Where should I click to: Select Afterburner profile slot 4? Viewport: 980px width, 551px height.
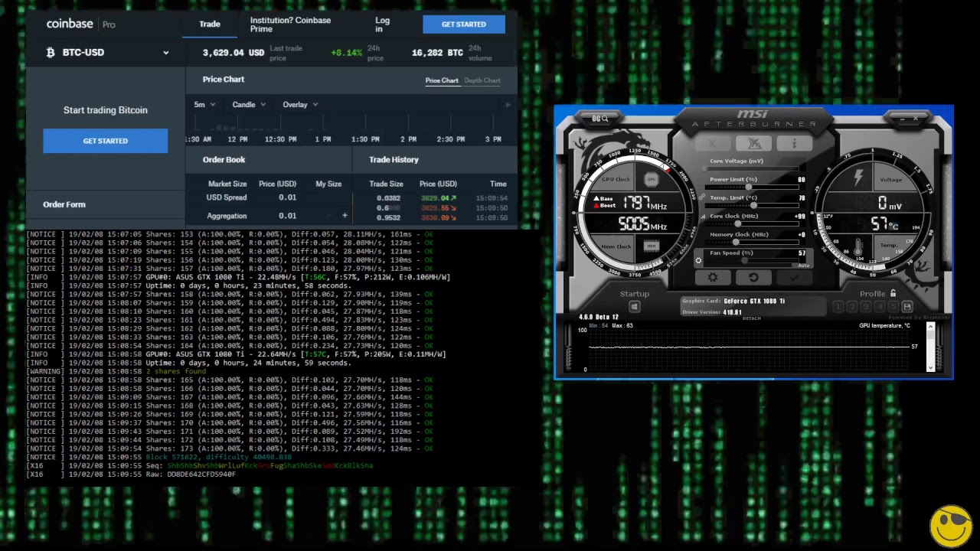880,307
